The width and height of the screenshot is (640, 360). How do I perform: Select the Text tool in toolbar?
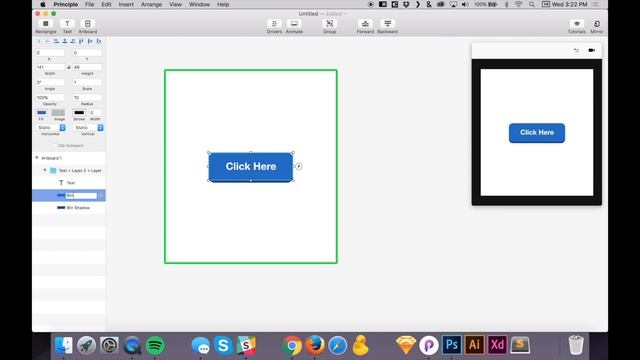click(x=67, y=26)
